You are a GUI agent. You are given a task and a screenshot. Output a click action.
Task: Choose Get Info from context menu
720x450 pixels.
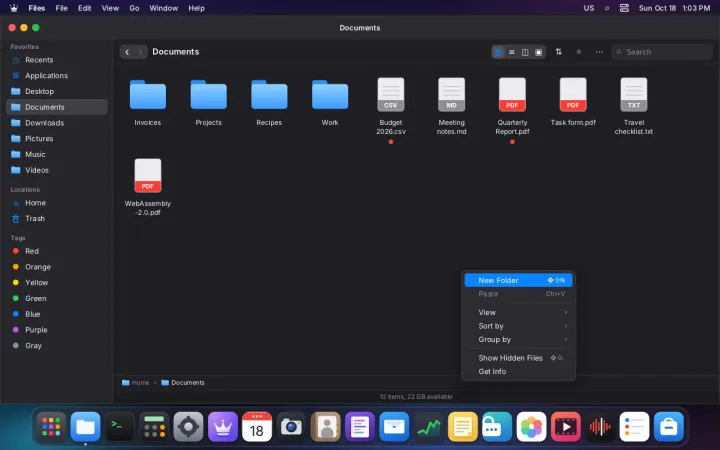pos(518,371)
